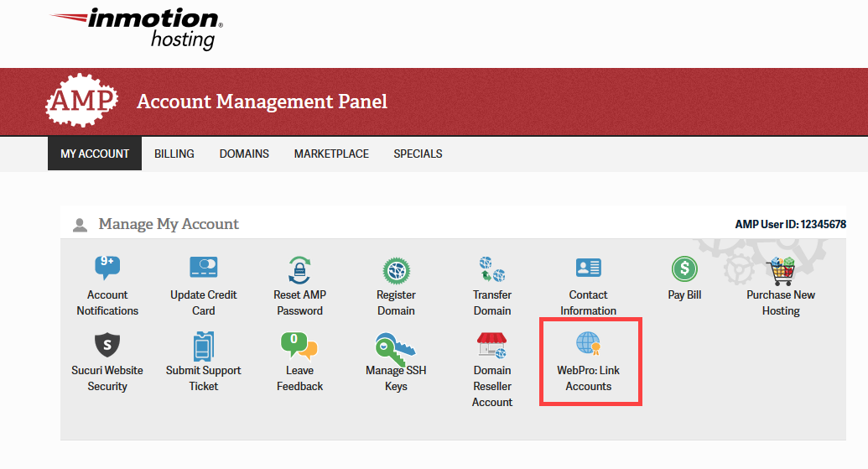
Task: Click the WebPro: Link Accounts label
Action: click(589, 378)
